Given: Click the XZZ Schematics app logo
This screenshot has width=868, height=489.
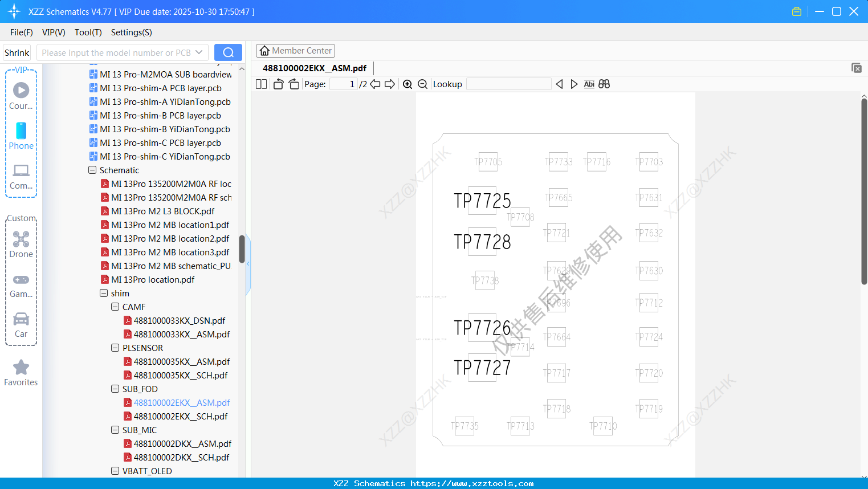Looking at the screenshot, I should click(14, 11).
